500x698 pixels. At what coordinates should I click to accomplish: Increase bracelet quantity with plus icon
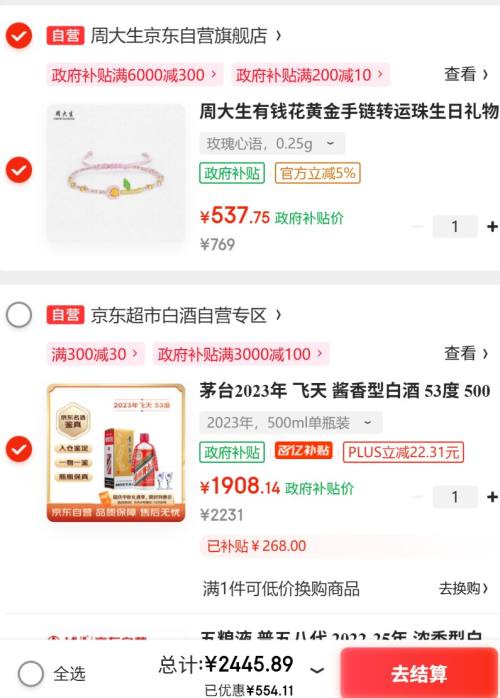coord(492,227)
